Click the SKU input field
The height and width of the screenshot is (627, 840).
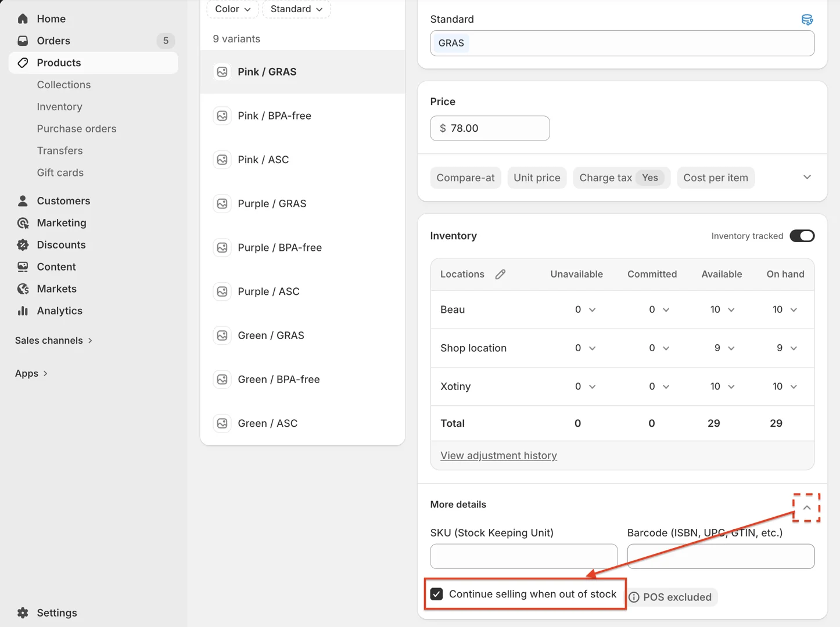pos(523,556)
